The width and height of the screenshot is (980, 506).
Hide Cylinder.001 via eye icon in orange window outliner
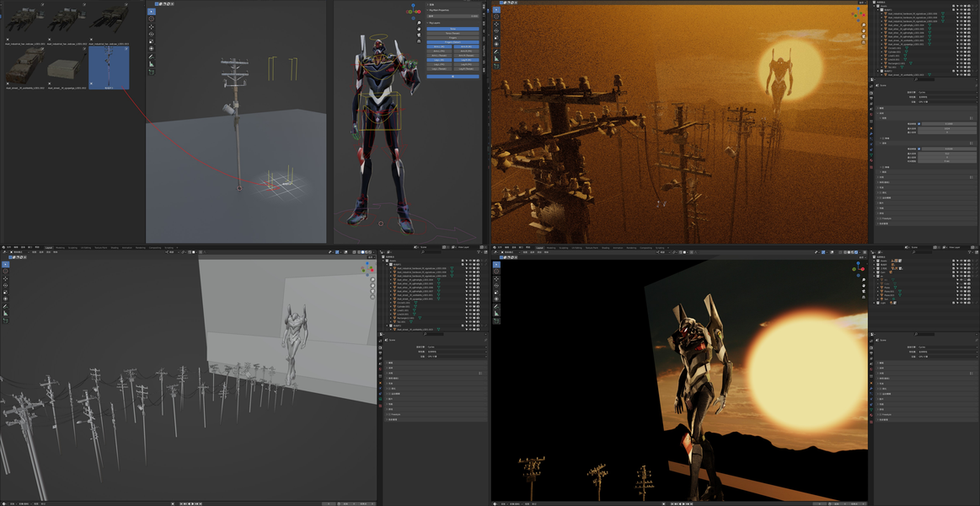pos(961,52)
